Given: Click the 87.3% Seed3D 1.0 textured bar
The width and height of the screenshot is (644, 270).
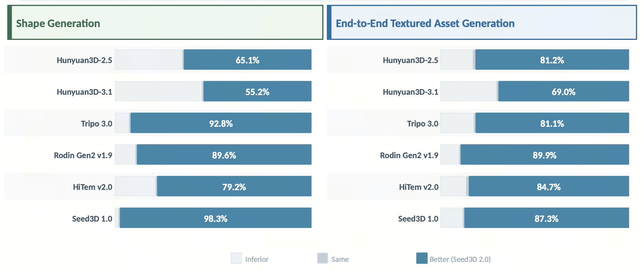Looking at the screenshot, I should (546, 218).
